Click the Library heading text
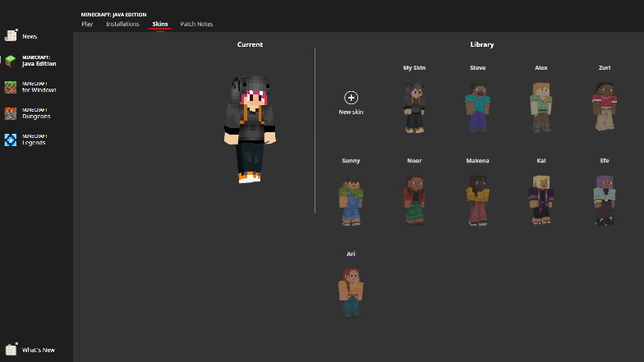644x362 pixels. point(481,44)
